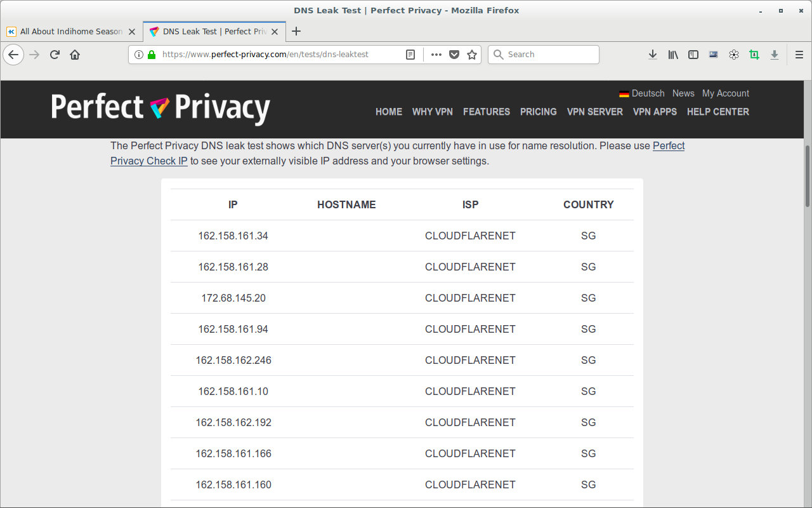Viewport: 812px width, 508px height.
Task: Open the WHY VPN menu item
Action: [x=433, y=112]
